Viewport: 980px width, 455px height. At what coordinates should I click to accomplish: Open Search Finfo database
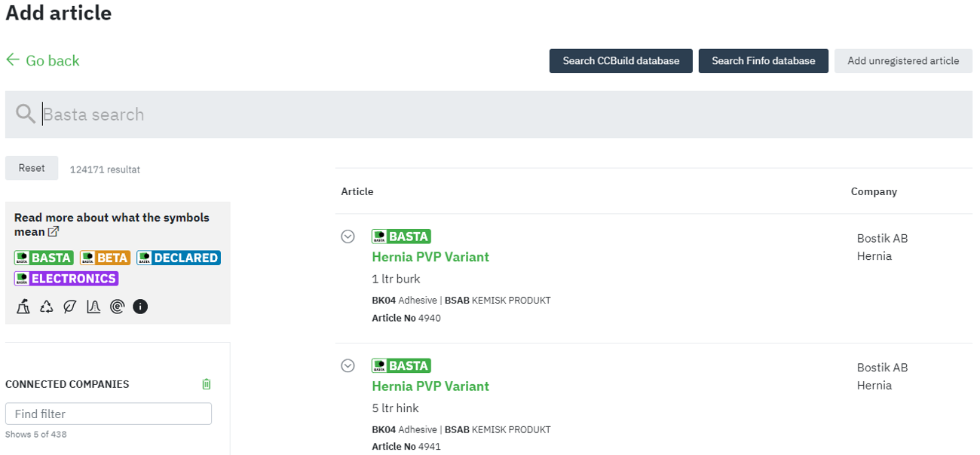click(763, 61)
